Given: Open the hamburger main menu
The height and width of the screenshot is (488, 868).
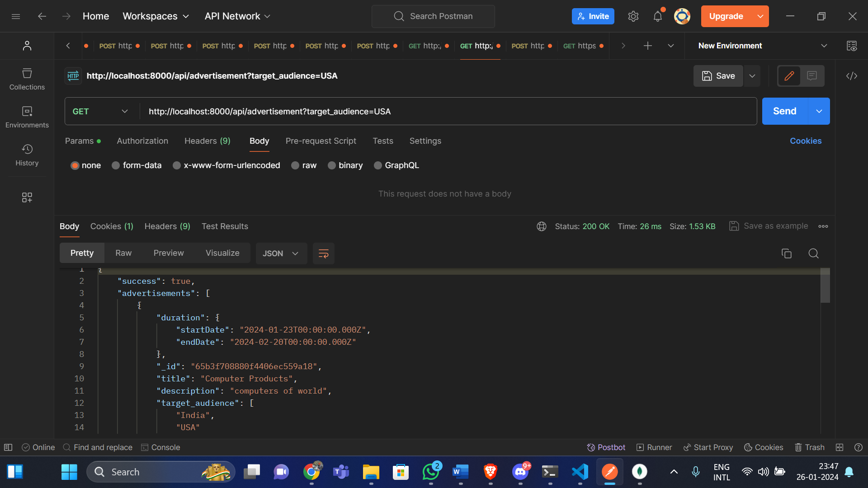Looking at the screenshot, I should click(16, 16).
